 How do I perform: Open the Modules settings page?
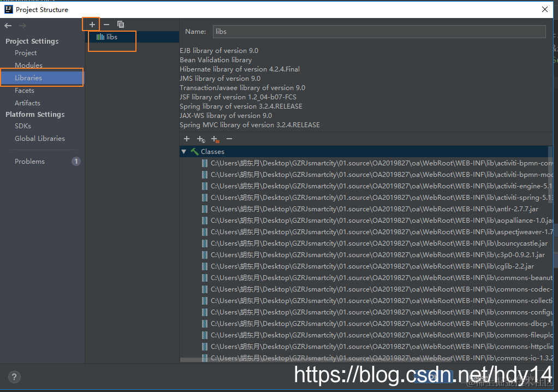tap(28, 66)
